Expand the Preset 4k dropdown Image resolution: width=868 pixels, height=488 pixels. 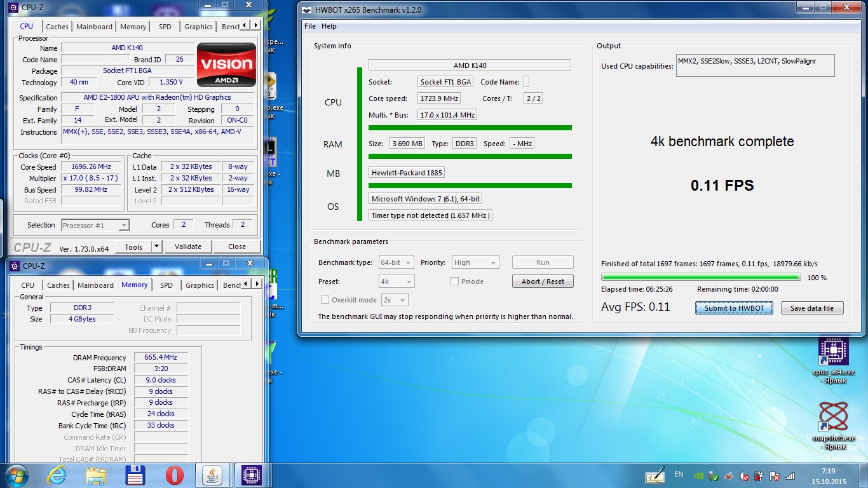click(x=397, y=281)
